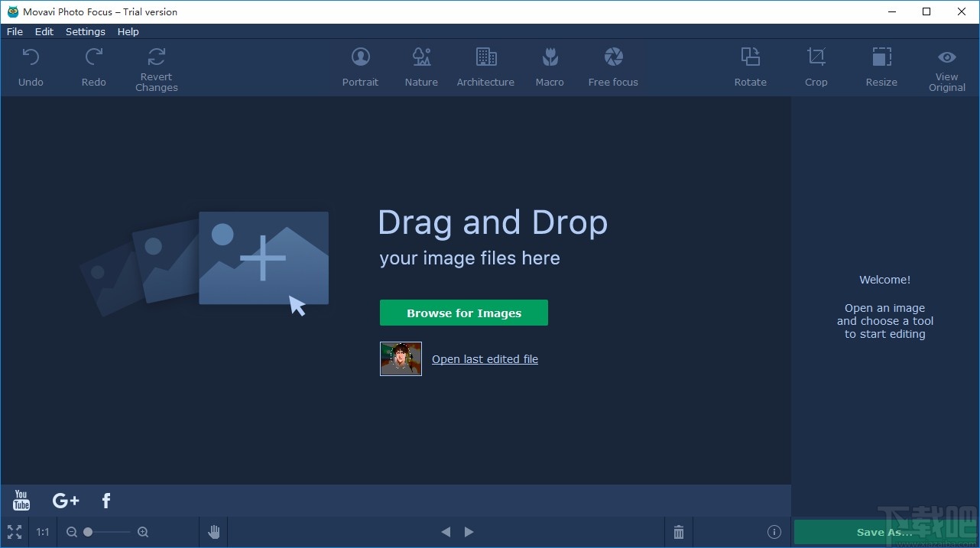The height and width of the screenshot is (548, 980).
Task: Open the File menu
Action: (x=15, y=31)
